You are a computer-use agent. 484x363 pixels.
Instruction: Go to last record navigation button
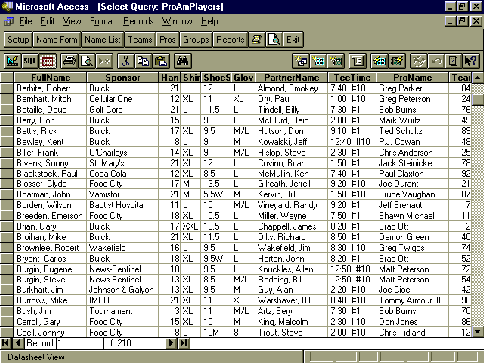[x=184, y=343]
